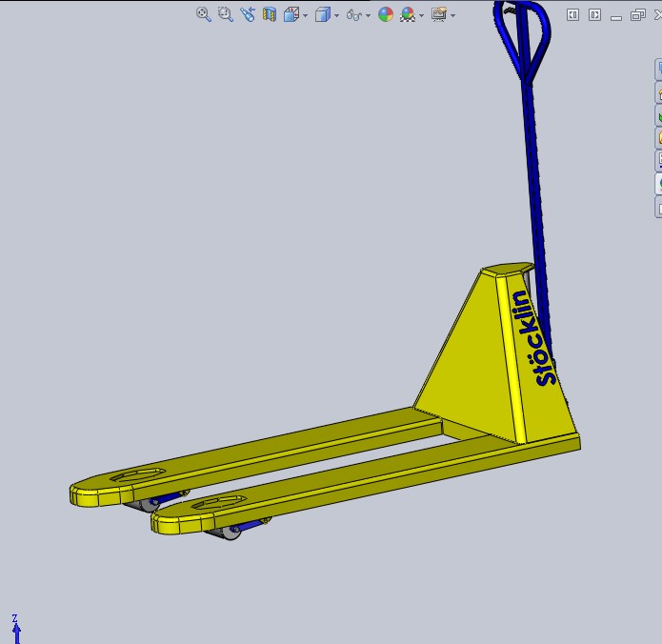
Task: Restore down the document window
Action: tap(637, 15)
